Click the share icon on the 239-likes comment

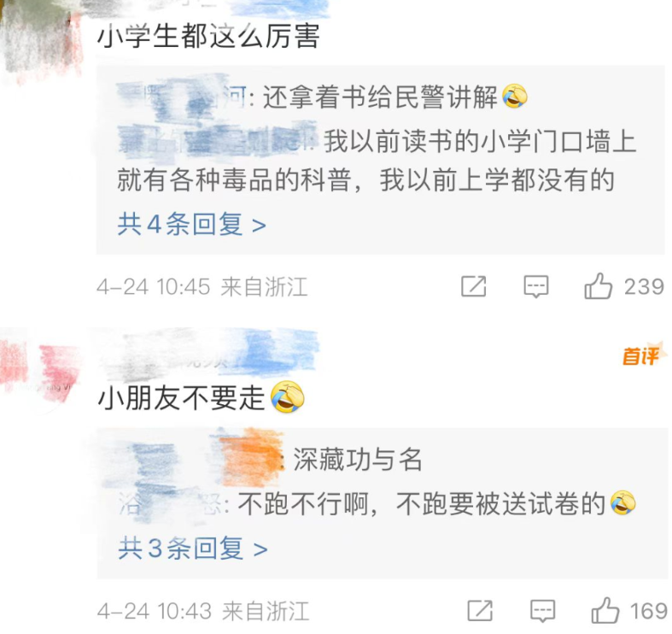click(474, 286)
